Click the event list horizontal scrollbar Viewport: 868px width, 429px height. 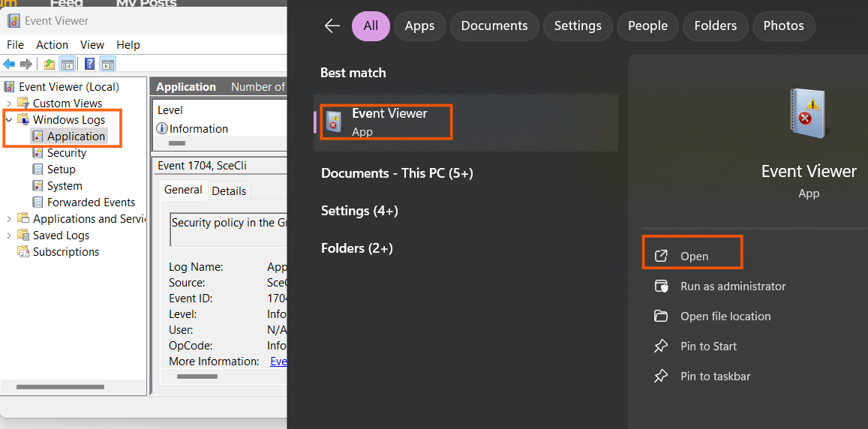[176, 143]
